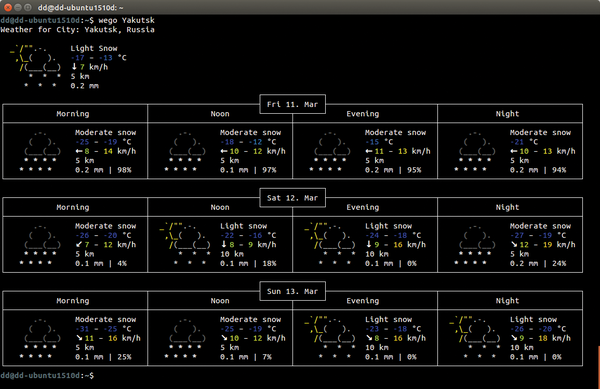
Task: Select current temperature '-17 - -13 °C'
Action: click(98, 58)
